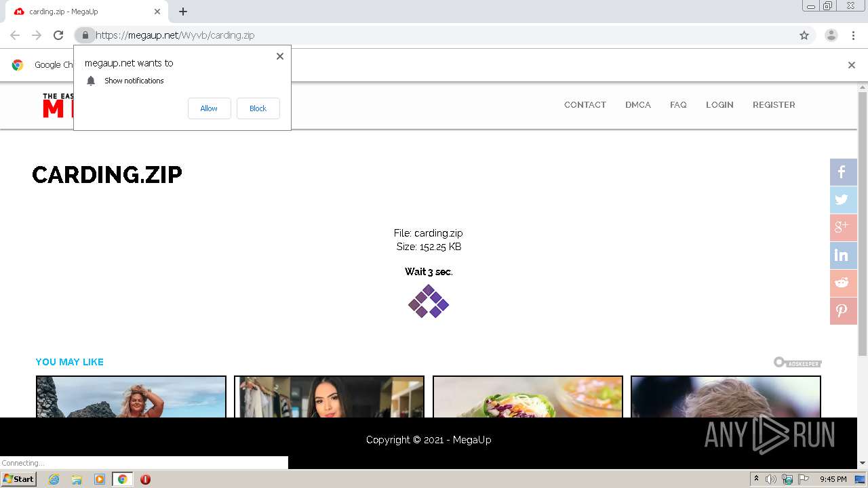Click the red stop-sign taskbar icon
Image resolution: width=868 pixels, height=488 pixels.
[145, 479]
